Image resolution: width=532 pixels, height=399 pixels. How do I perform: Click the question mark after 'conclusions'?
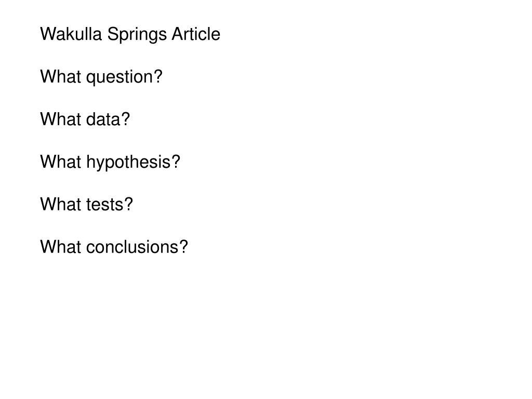coord(183,247)
